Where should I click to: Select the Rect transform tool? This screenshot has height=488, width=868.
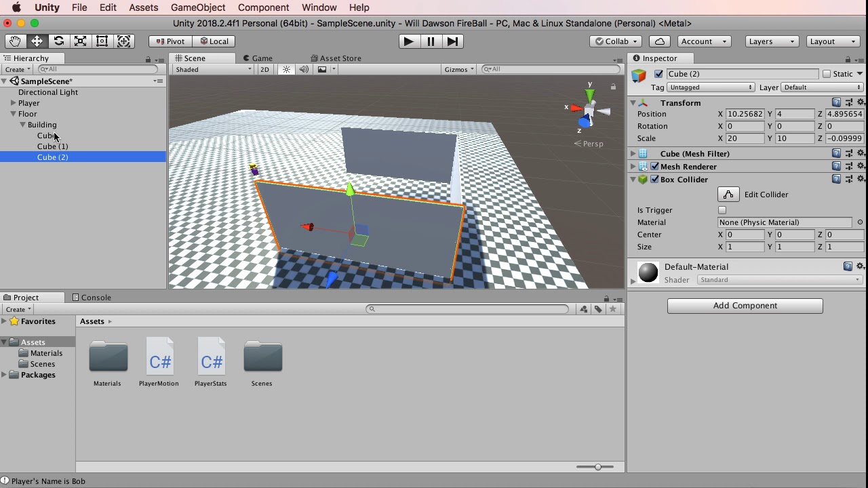[102, 41]
